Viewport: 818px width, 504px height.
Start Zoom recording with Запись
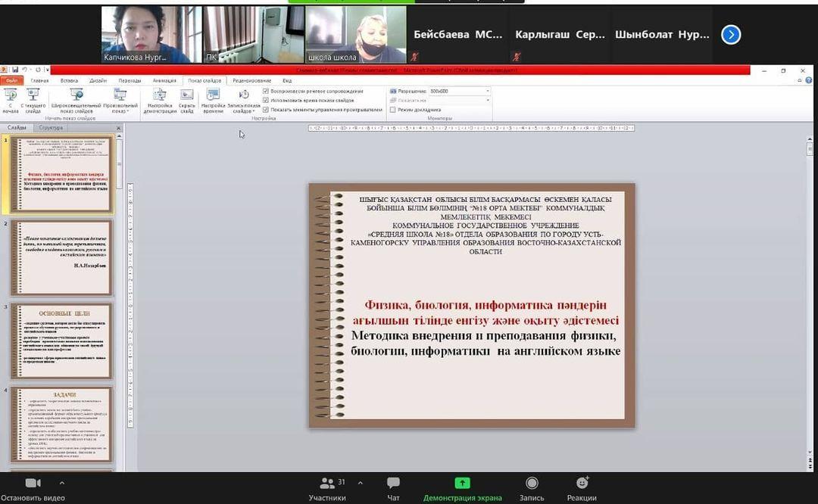point(532,489)
